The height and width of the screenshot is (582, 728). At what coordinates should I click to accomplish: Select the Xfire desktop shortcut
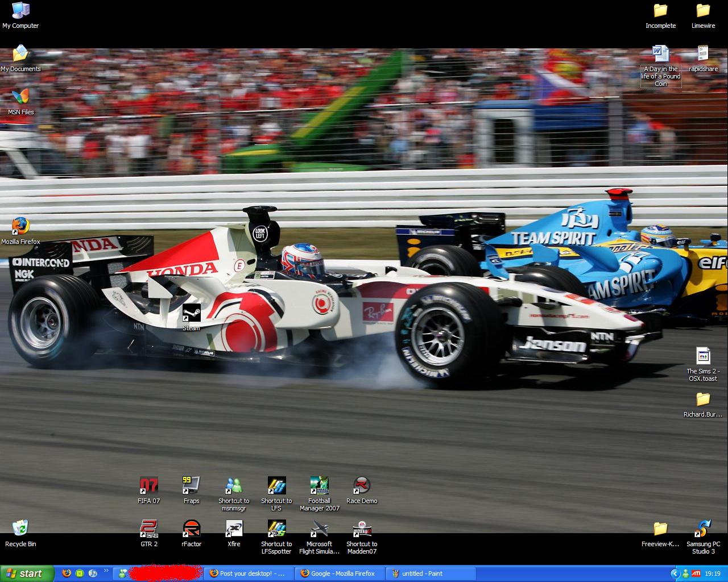coord(234,533)
